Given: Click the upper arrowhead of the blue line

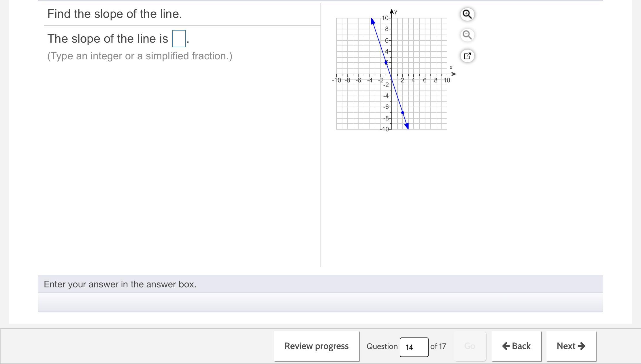Looking at the screenshot, I should 373,21.
